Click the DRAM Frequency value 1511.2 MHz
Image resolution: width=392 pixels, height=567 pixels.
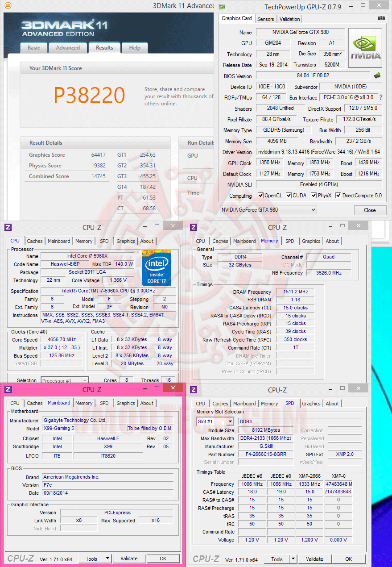(295, 292)
